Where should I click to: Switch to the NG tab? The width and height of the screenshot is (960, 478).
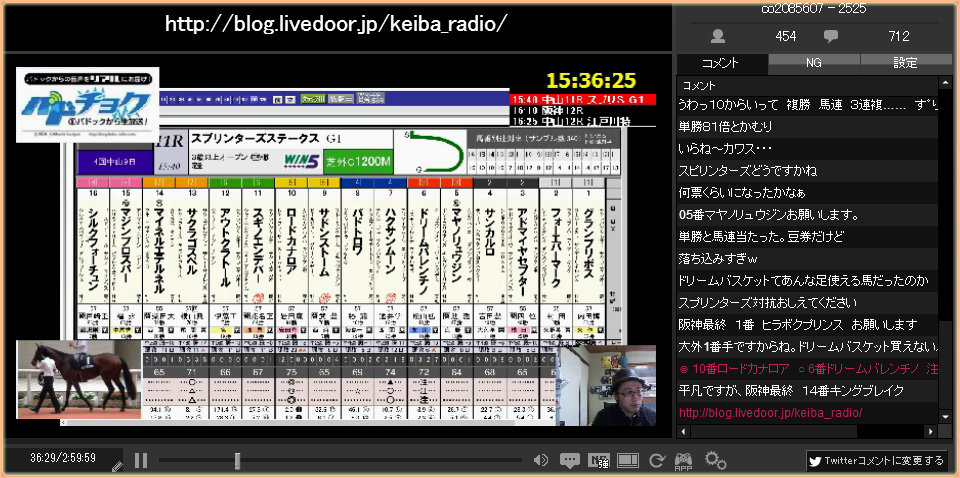(814, 63)
